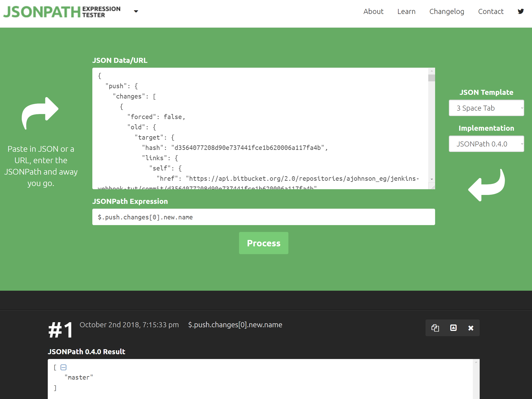Screen dimensions: 532x399
Task: Open the Contact page
Action: tap(491, 11)
